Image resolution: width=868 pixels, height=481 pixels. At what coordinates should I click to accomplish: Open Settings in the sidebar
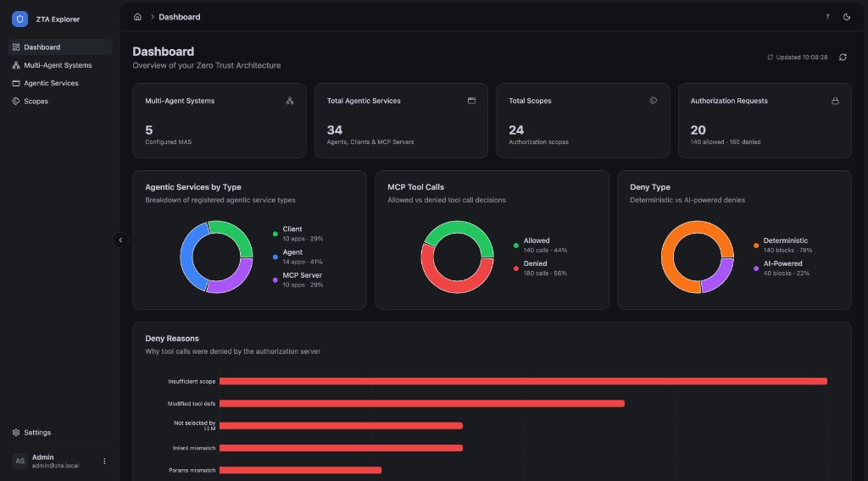(60, 433)
